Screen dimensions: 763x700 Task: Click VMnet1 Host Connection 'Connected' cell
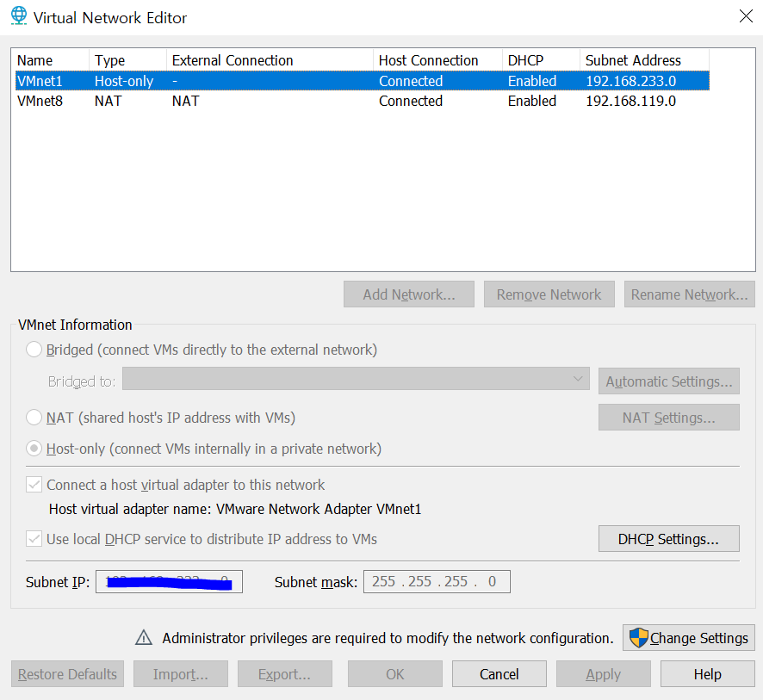pyautogui.click(x=411, y=81)
